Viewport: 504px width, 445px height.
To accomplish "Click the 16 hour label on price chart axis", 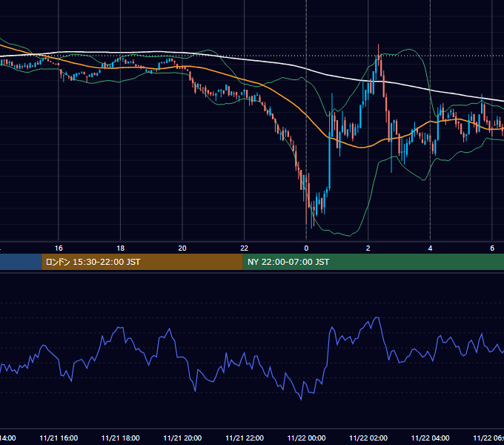I will click(x=59, y=248).
